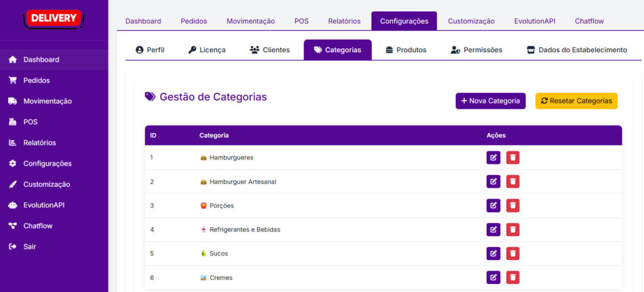This screenshot has height=292, width=644.
Task: Delete the Hamburgueres category
Action: point(513,158)
